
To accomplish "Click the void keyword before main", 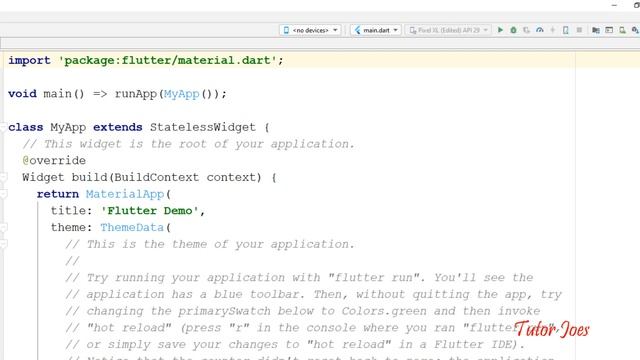I will (x=22, y=94).
